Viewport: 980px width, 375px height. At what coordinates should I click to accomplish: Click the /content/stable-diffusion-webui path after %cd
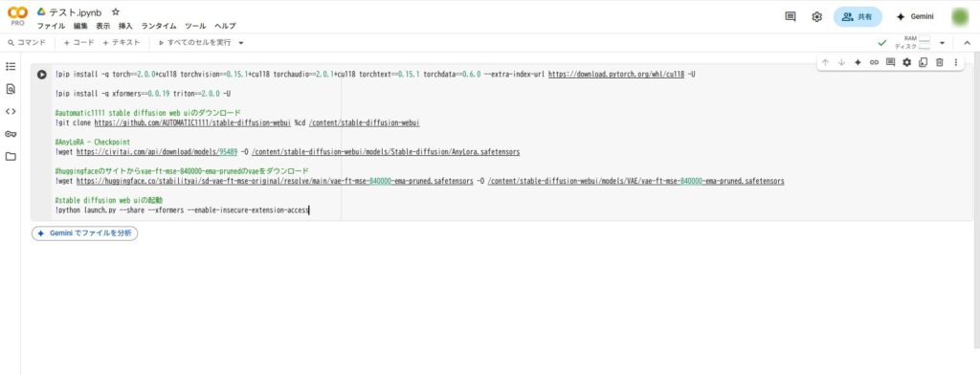tap(364, 123)
